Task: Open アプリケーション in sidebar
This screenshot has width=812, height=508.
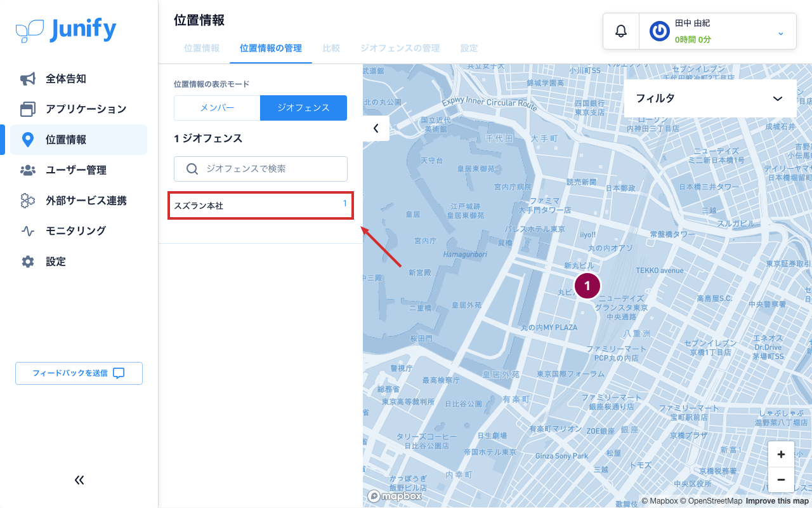Action: click(79, 109)
